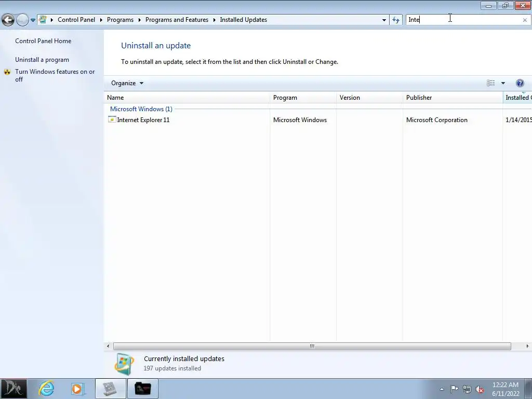Open the Organize menu

(127, 83)
